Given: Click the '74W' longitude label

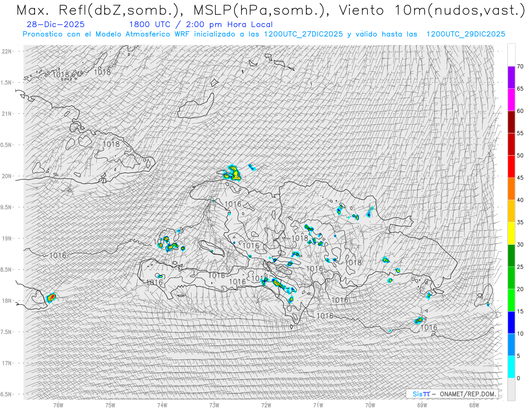Looking at the screenshot, I should coord(162,405).
